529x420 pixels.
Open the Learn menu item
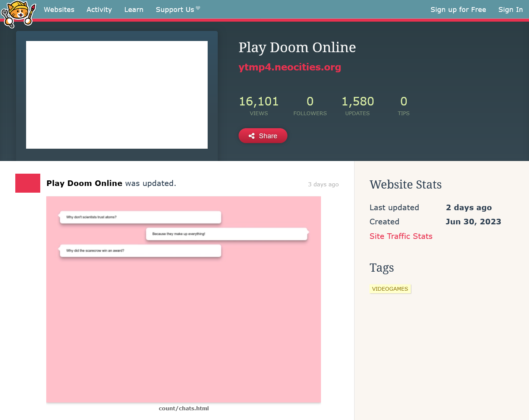pyautogui.click(x=134, y=10)
